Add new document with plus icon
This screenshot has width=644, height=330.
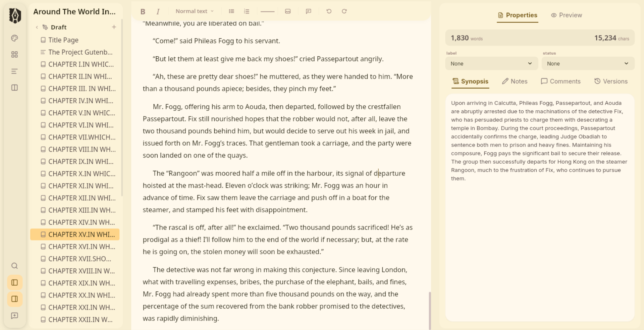[x=114, y=27]
